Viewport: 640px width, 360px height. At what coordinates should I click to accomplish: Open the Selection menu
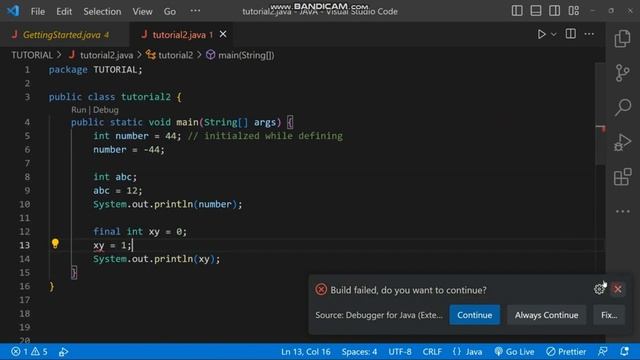pyautogui.click(x=102, y=11)
